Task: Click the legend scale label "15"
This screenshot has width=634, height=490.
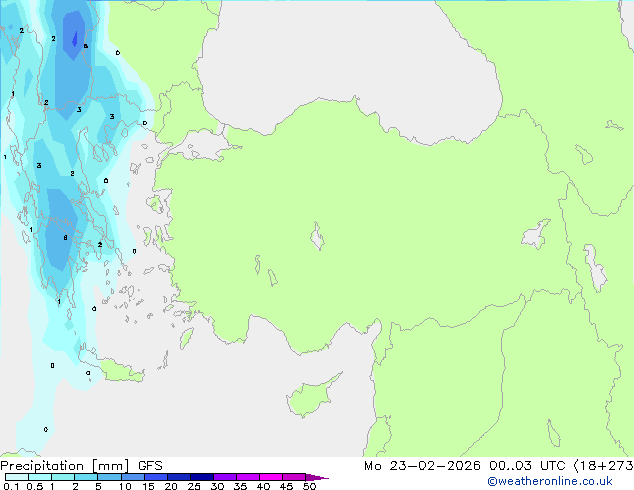Action: point(148,486)
